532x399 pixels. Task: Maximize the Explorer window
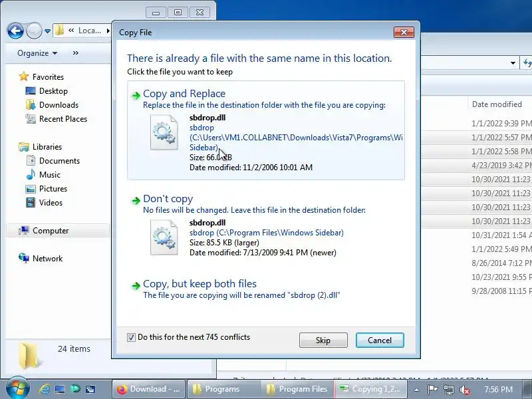tap(178, 13)
